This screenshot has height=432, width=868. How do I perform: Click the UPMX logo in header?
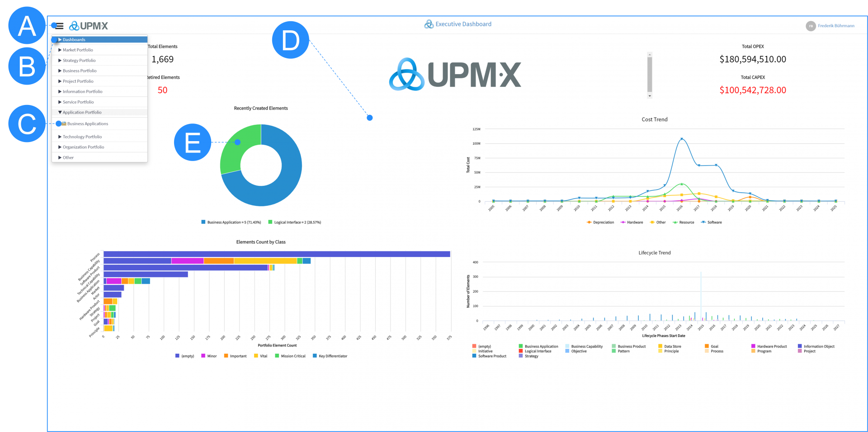click(89, 26)
